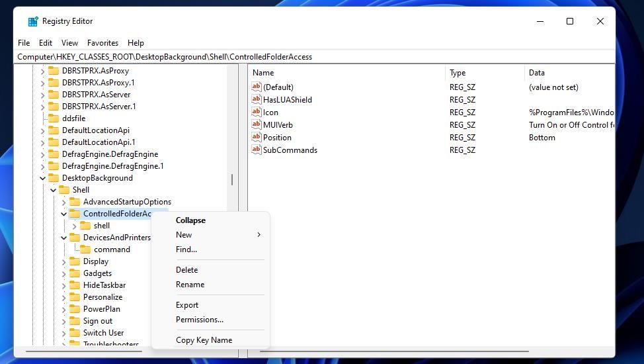Expand the lowercase shell subkey chevron
Viewport: 644px width, 364px height.
(x=74, y=226)
